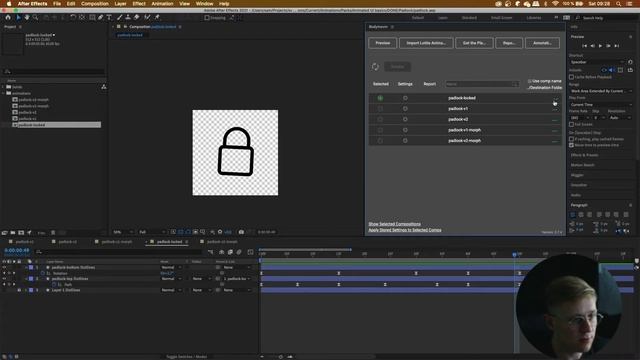
Task: Open Resolution Auto dropdown in Preview
Action: 620,118
